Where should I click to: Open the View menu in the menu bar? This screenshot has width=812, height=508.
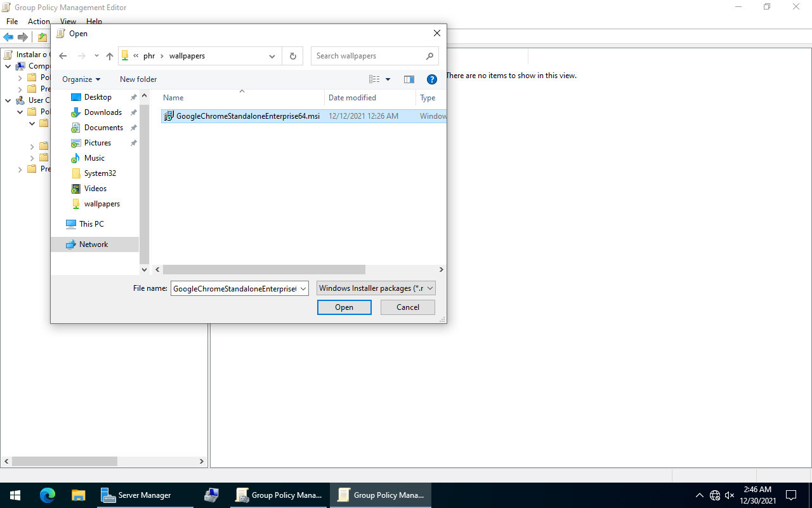coord(68,21)
